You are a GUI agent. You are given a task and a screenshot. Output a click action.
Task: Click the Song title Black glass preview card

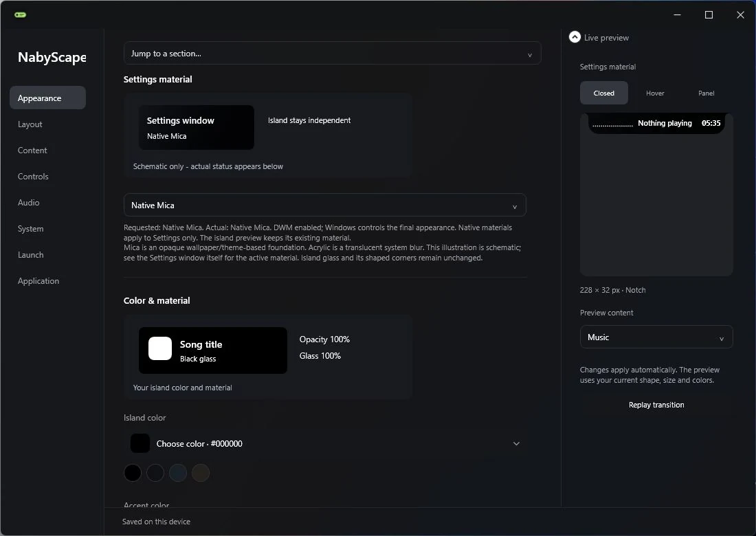212,350
